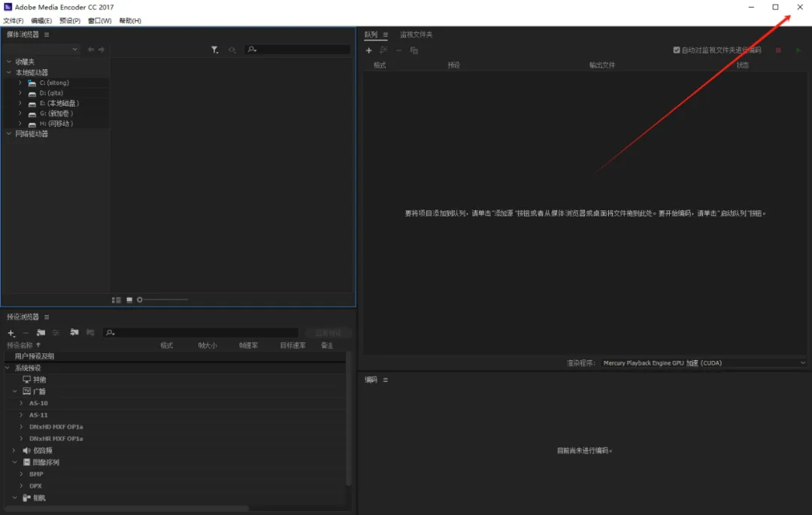The image size is (812, 515).
Task: Click the green start queue button
Action: pos(798,50)
